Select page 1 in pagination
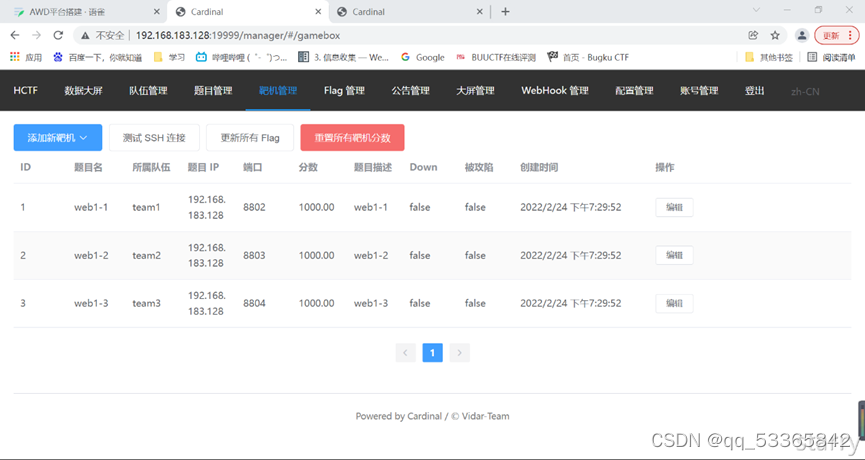The width and height of the screenshot is (865, 460). pos(432,353)
